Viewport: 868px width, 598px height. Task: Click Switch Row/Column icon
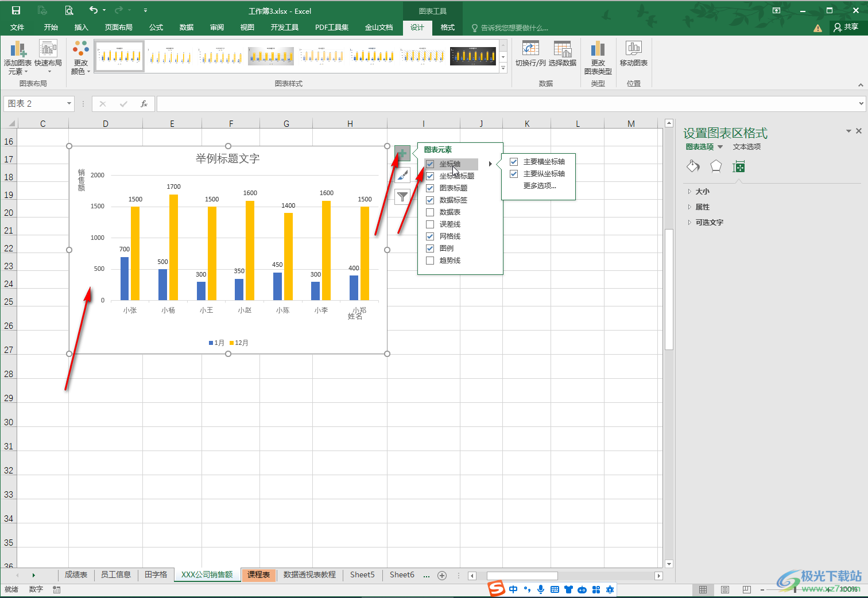click(x=530, y=53)
